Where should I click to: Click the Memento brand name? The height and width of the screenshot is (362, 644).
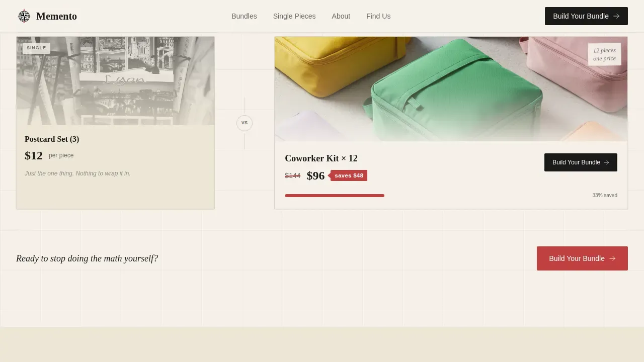click(x=56, y=16)
